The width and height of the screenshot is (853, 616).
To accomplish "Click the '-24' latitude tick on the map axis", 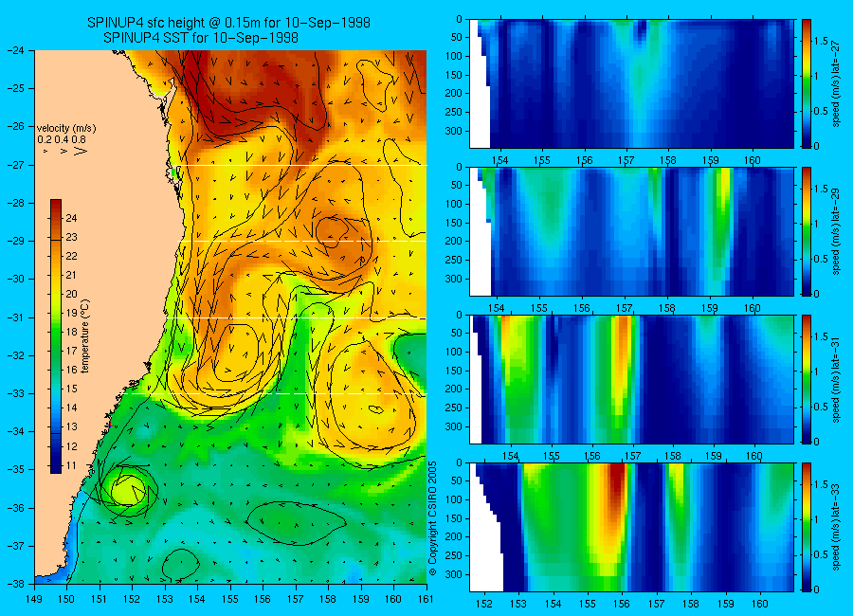I will coord(16,50).
